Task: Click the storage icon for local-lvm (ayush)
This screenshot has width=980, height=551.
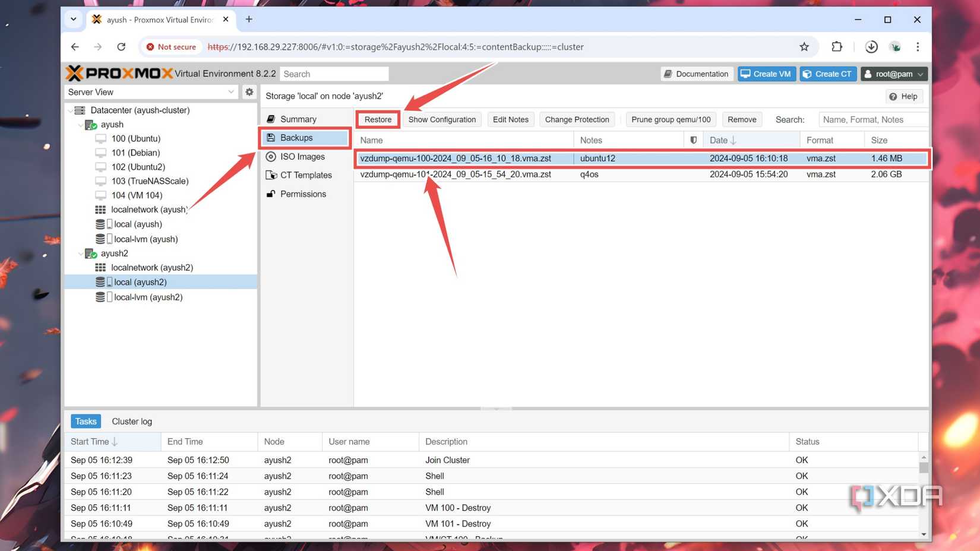Action: [104, 239]
